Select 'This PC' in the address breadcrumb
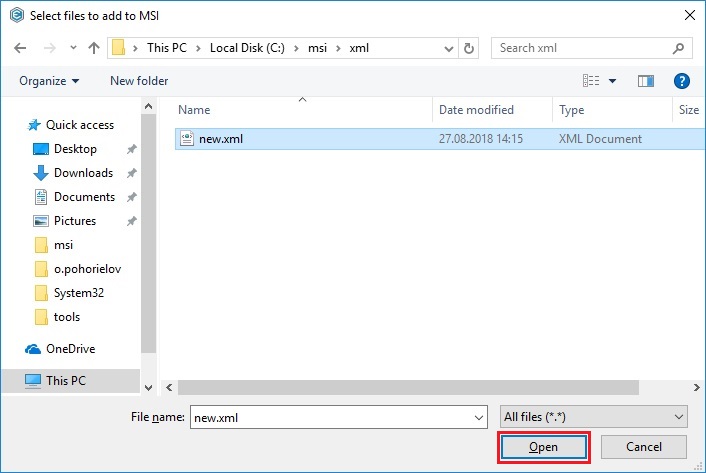Viewport: 706px width, 473px height. click(167, 48)
